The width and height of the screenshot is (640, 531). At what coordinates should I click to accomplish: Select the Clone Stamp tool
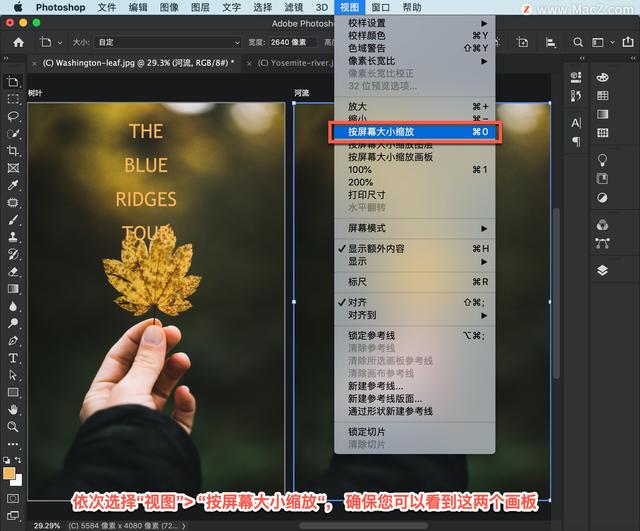click(x=13, y=237)
